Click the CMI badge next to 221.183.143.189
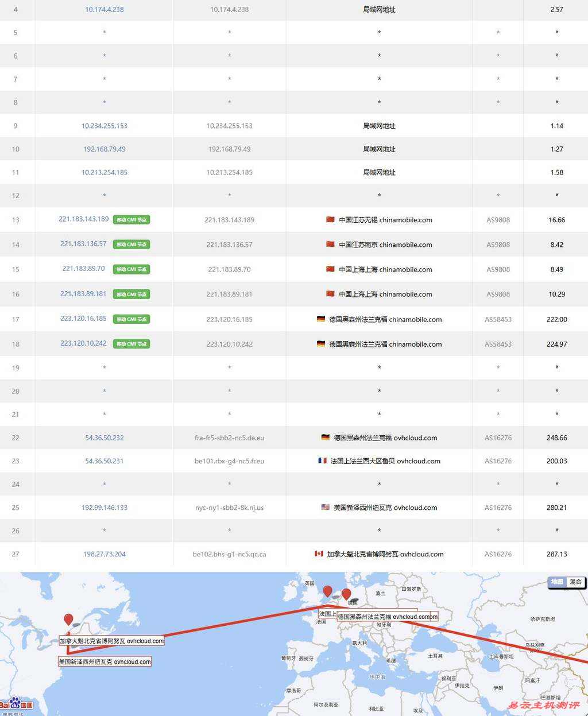 coord(131,219)
